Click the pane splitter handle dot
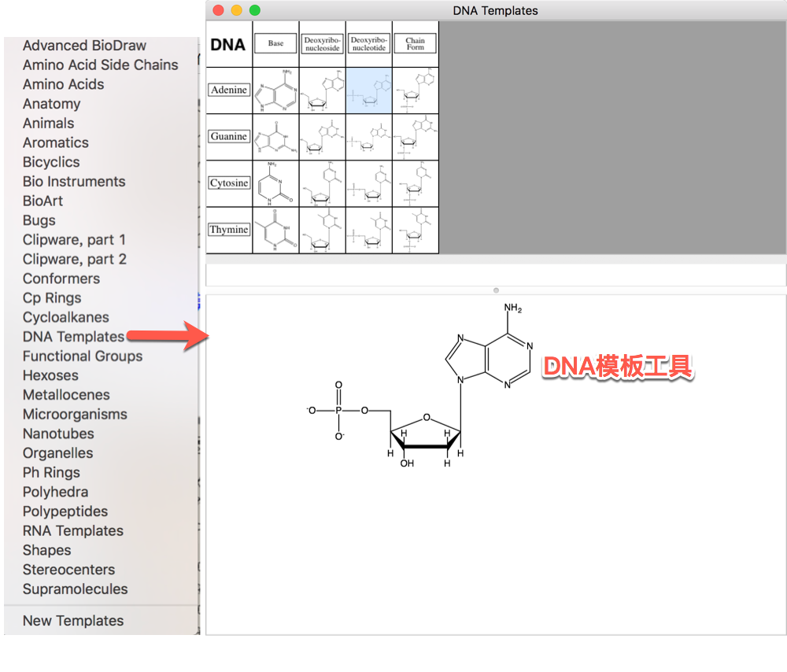Viewport: 787px width, 672px height. 496,290
